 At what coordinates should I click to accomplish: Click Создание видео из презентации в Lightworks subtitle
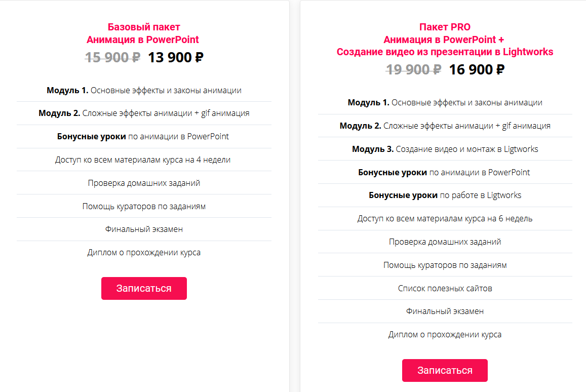(x=445, y=52)
